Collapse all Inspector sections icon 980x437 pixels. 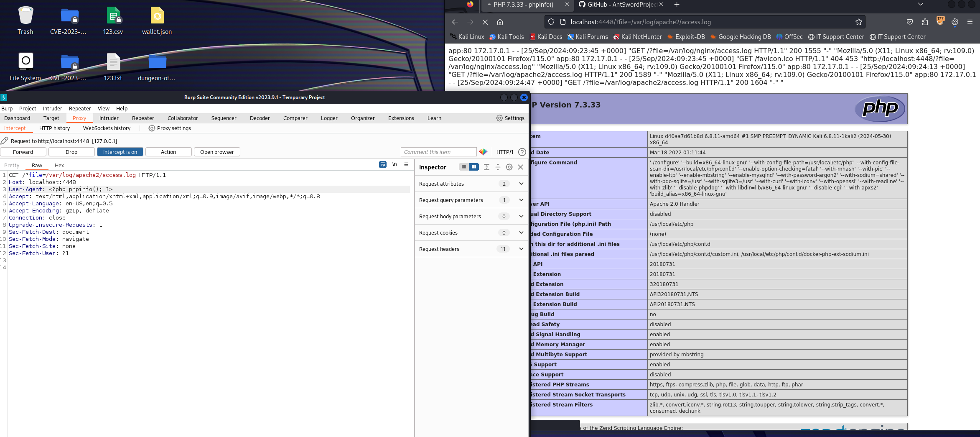498,167
